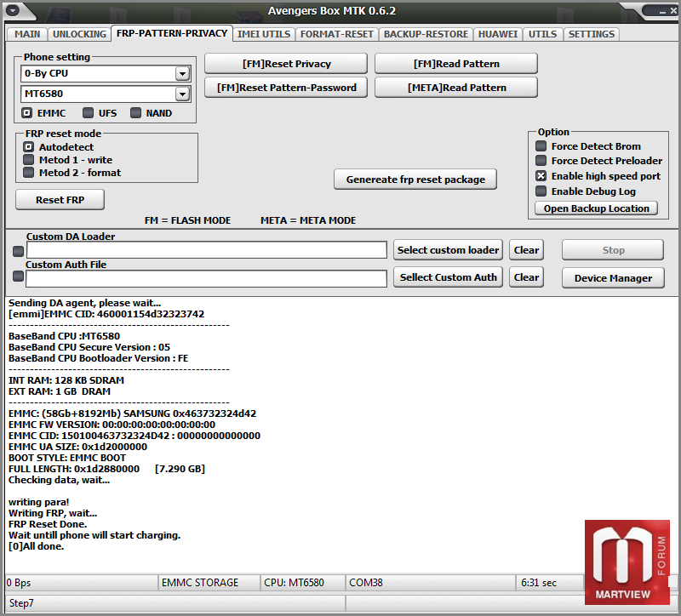681x616 pixels.
Task: Switch to the MAIN tab
Action: pyautogui.click(x=27, y=34)
